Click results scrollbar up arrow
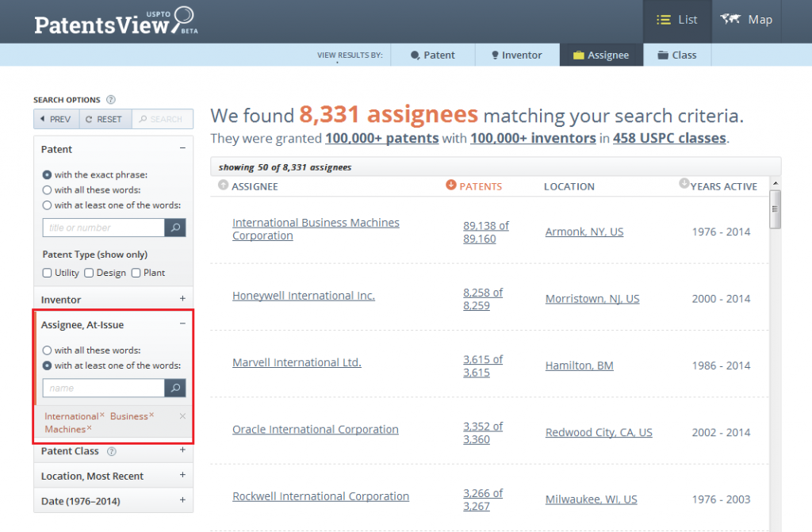The width and height of the screenshot is (812, 532). pyautogui.click(x=776, y=183)
